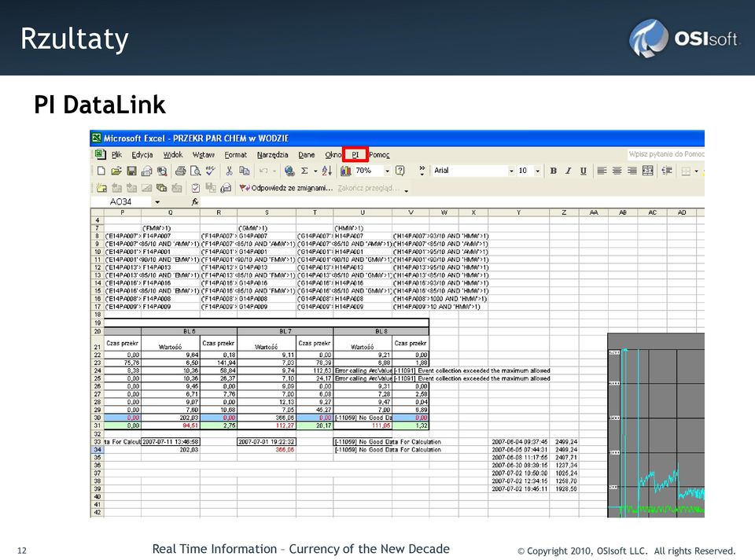Toggle Show/Hide Comment in Reviewing toolbar
The height and width of the screenshot is (560, 755).
[x=147, y=188]
